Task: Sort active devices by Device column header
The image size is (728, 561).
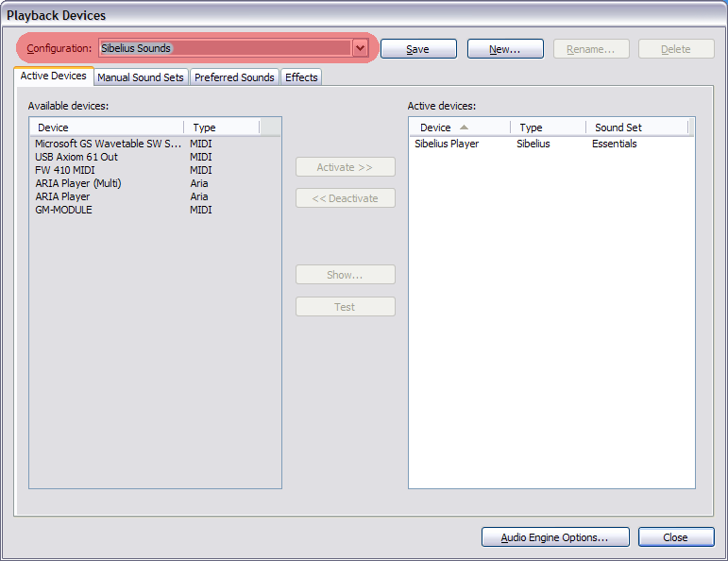Action: pyautogui.click(x=460, y=127)
